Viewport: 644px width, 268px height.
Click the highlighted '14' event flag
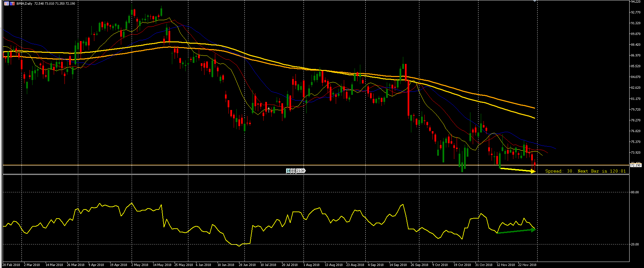(x=288, y=171)
